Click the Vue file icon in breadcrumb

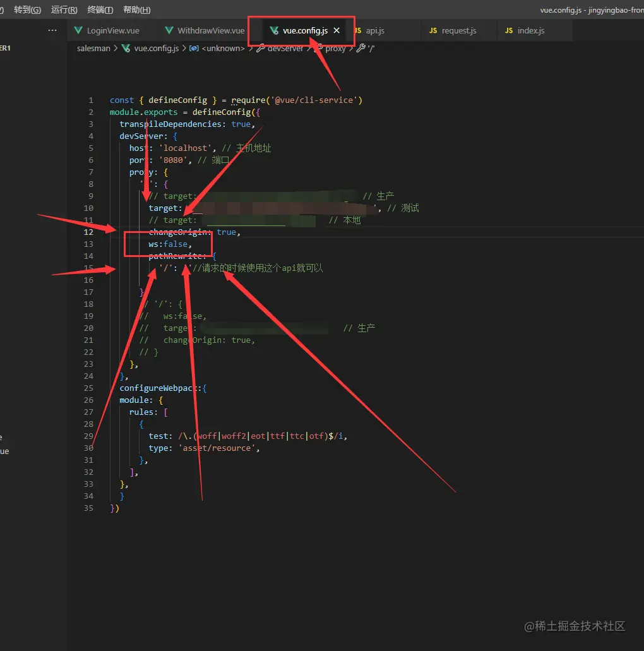(126, 48)
